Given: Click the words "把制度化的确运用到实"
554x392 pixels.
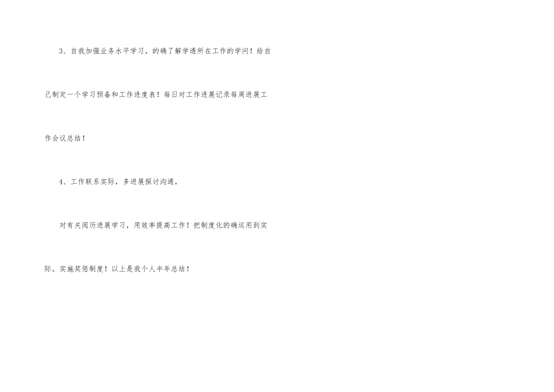Looking at the screenshot, I should coord(230,226).
